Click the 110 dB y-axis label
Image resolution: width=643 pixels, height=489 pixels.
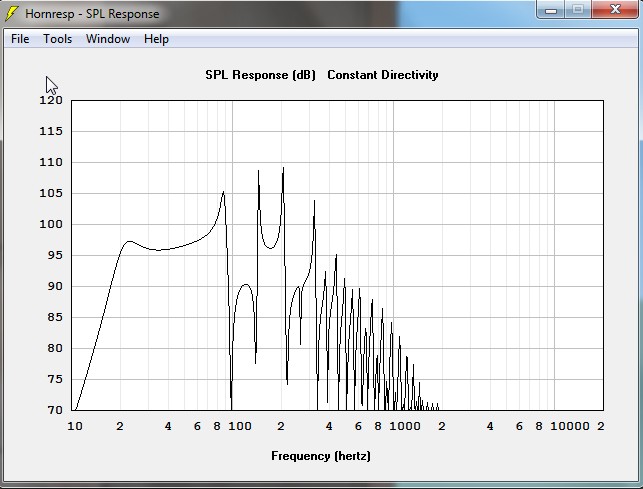click(51, 162)
